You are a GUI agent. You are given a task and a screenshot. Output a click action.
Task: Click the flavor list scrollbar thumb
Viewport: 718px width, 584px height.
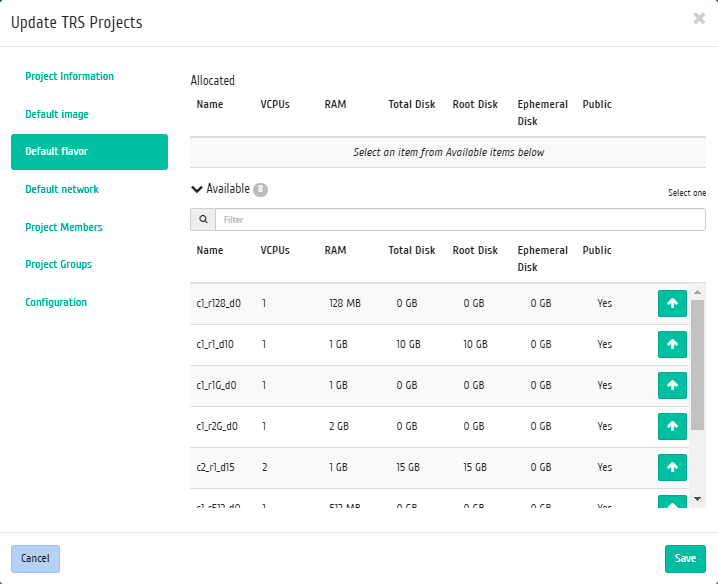click(697, 365)
